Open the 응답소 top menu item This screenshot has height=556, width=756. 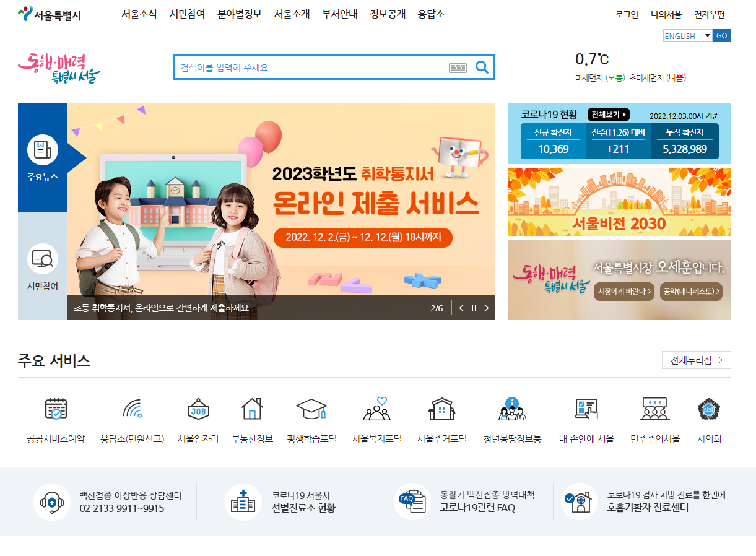(x=431, y=14)
